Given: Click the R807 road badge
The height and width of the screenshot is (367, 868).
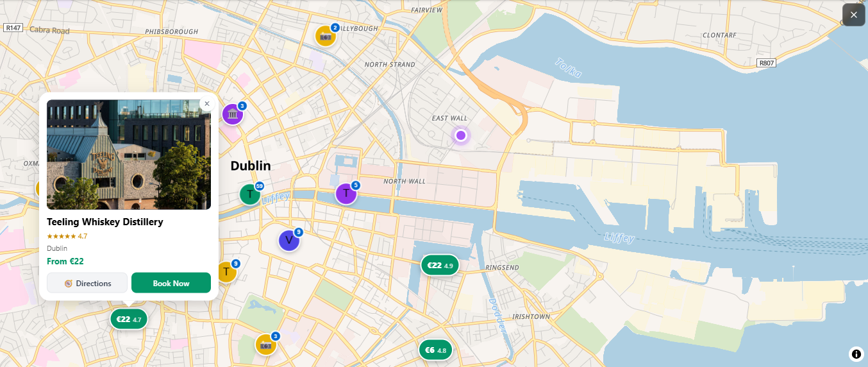Looking at the screenshot, I should tap(766, 63).
